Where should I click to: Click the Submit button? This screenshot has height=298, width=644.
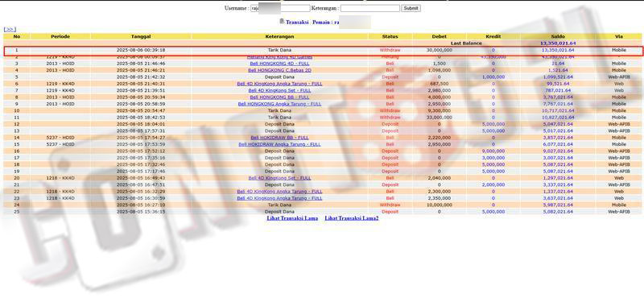click(x=411, y=8)
